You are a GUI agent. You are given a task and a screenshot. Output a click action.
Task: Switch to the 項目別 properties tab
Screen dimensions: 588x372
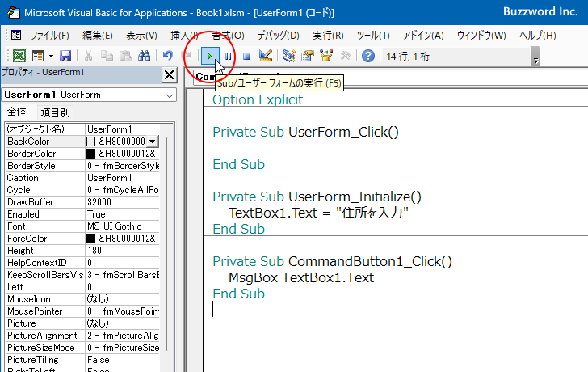[x=55, y=112]
